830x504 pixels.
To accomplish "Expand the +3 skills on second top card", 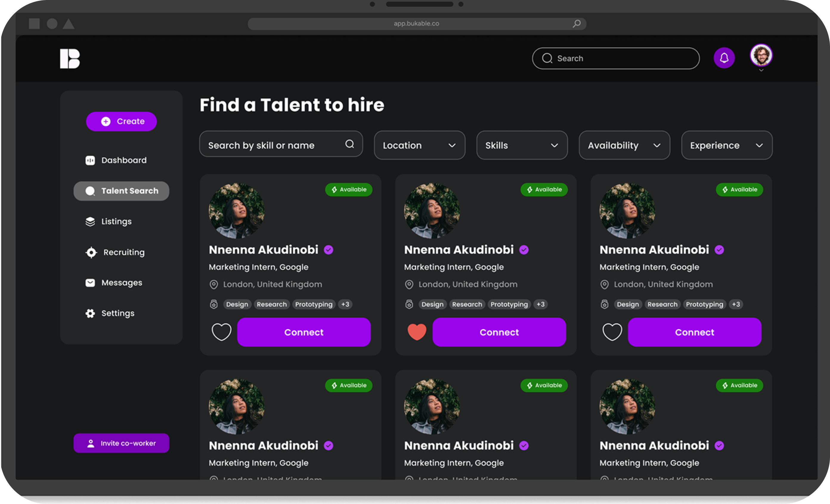I will [541, 304].
